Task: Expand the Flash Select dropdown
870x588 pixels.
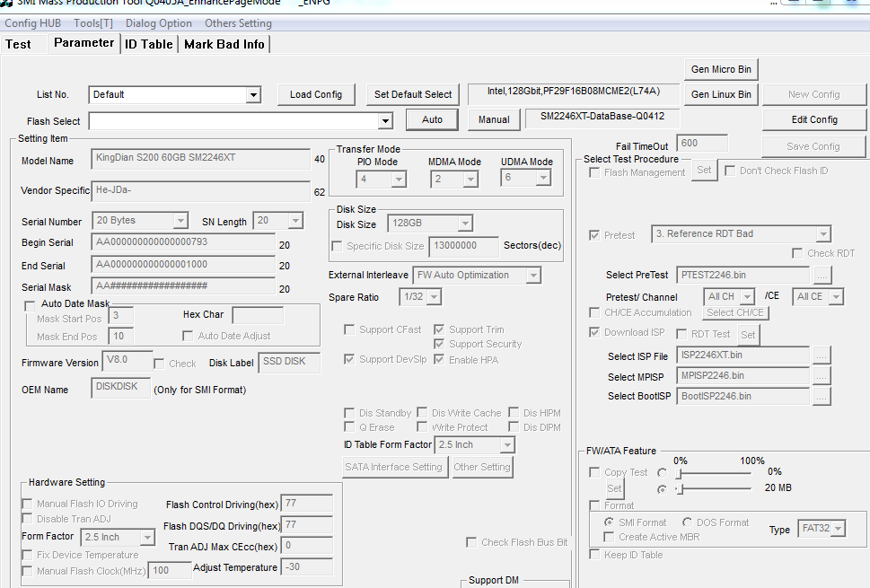Action: [x=385, y=121]
